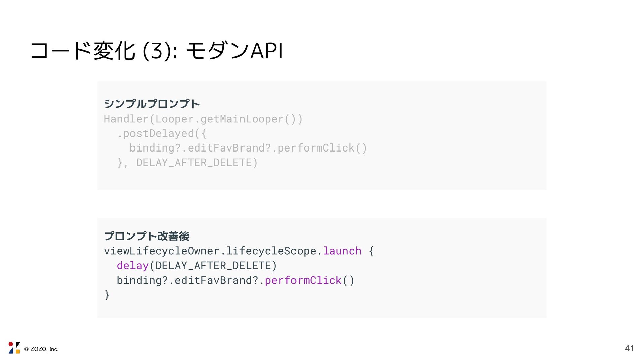
Task: Click the ZOZO logo icon
Action: pyautogui.click(x=14, y=348)
